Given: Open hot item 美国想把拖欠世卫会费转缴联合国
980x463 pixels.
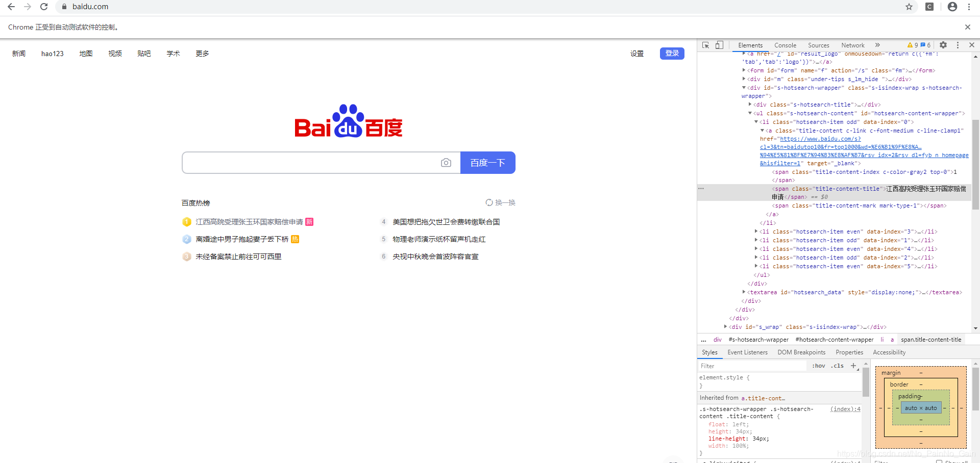Looking at the screenshot, I should [x=446, y=222].
